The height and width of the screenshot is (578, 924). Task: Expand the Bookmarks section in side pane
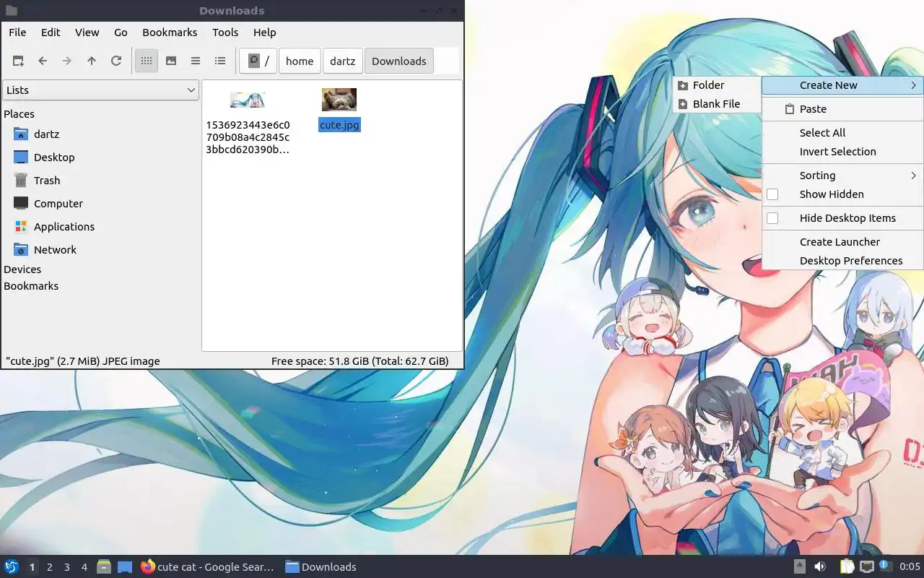[x=31, y=286]
